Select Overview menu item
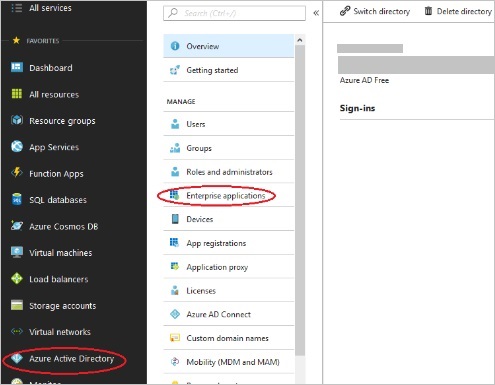 [x=229, y=46]
